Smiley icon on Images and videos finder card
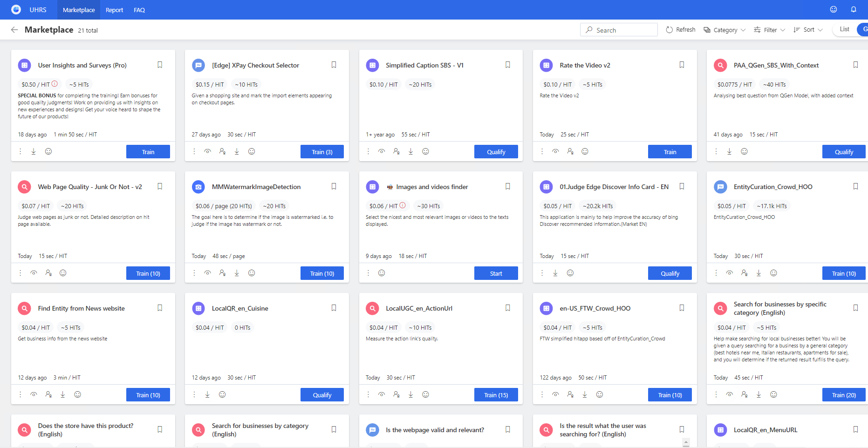This screenshot has width=868, height=448. click(x=382, y=273)
